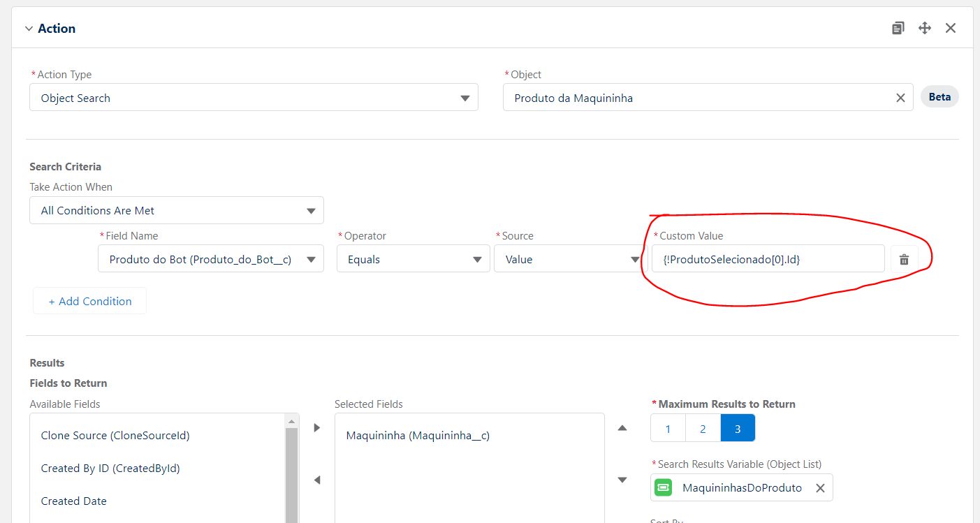The image size is (980, 523).
Task: Collapse the Action section chevron
Action: pos(29,29)
